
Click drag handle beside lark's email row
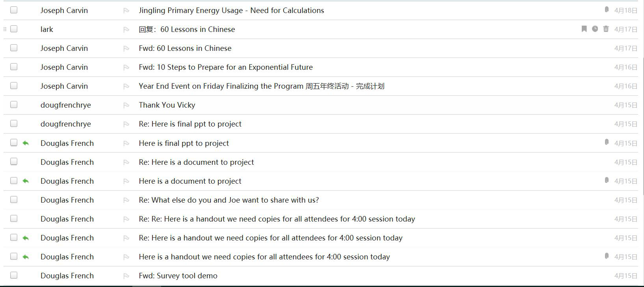tap(5, 29)
